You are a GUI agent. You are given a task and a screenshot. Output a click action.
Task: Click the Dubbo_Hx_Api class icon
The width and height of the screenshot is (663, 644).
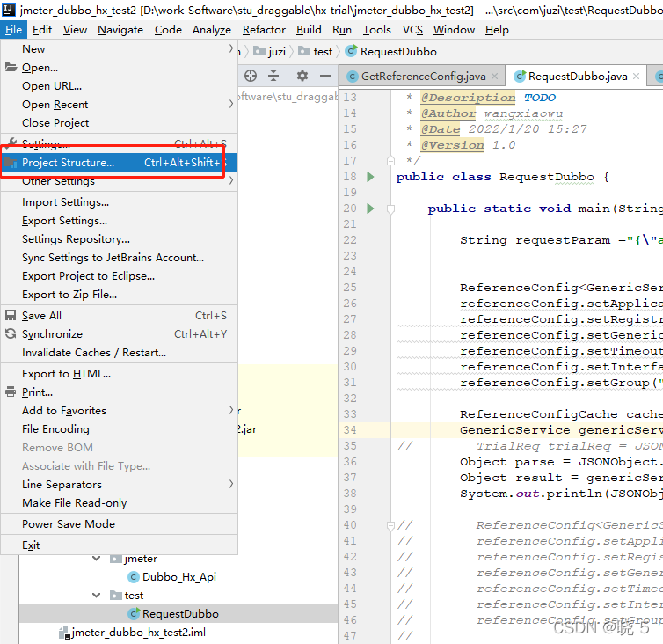[x=133, y=577]
